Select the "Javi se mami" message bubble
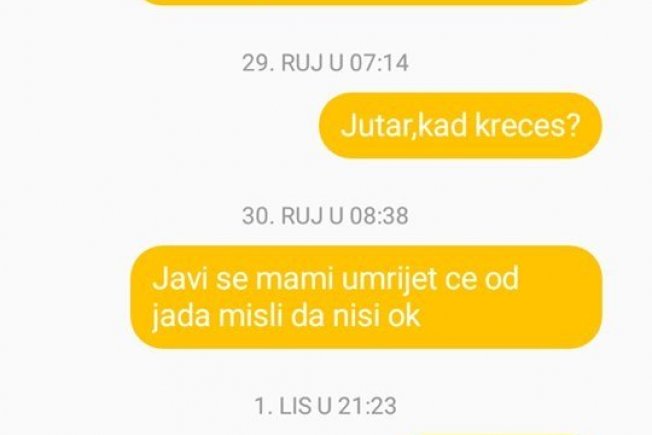This screenshot has height=435, width=652. tap(366, 297)
